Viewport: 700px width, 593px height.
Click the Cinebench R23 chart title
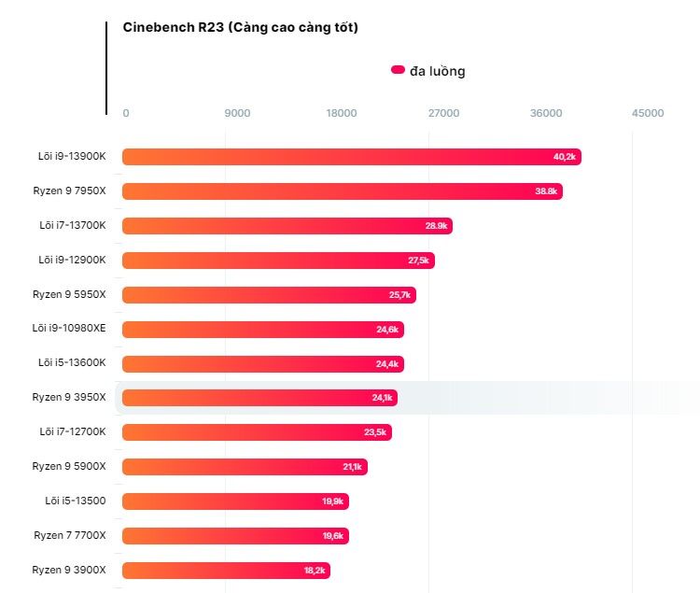coord(241,27)
